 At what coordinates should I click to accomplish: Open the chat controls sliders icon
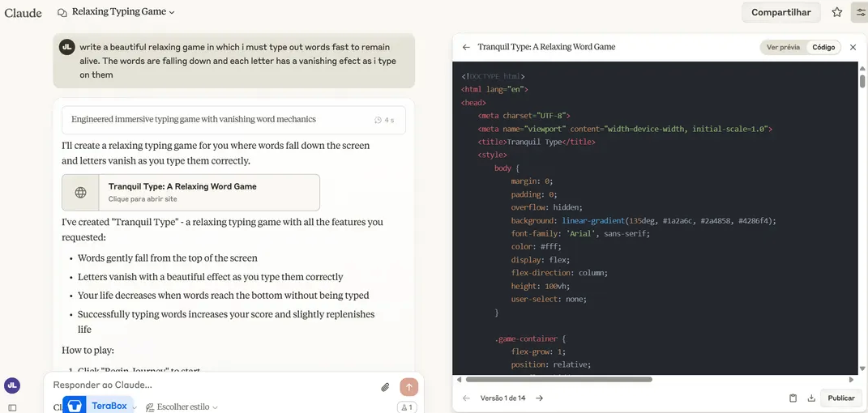pyautogui.click(x=859, y=12)
